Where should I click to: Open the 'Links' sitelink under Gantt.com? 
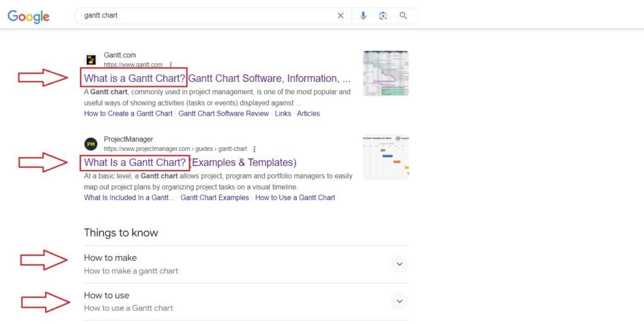pos(283,113)
